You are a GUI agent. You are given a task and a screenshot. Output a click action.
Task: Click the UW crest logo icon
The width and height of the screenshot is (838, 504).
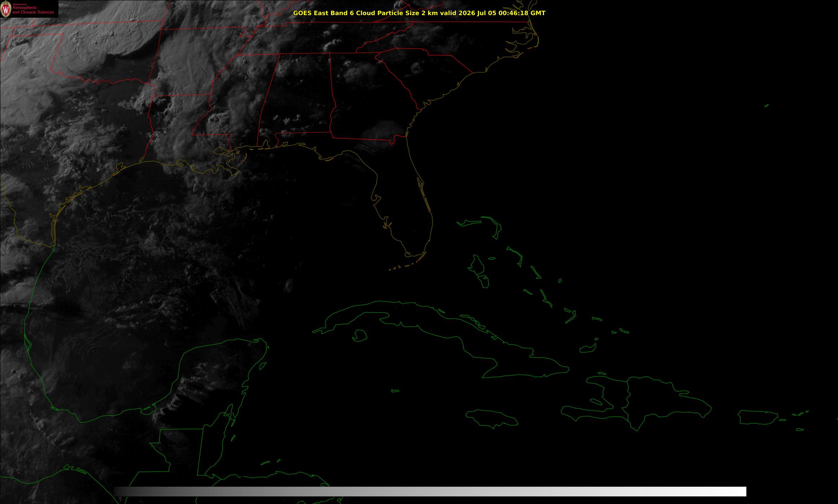6,9
